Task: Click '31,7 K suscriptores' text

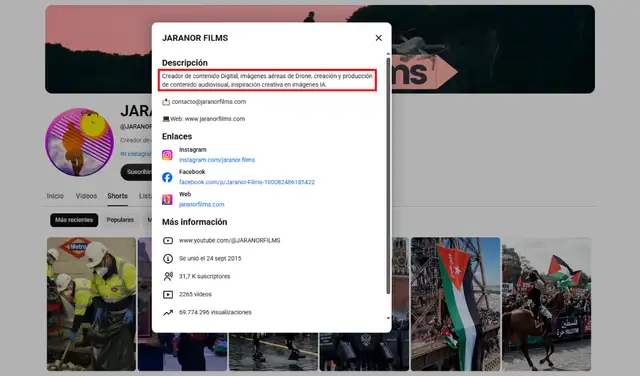Action: click(x=204, y=276)
